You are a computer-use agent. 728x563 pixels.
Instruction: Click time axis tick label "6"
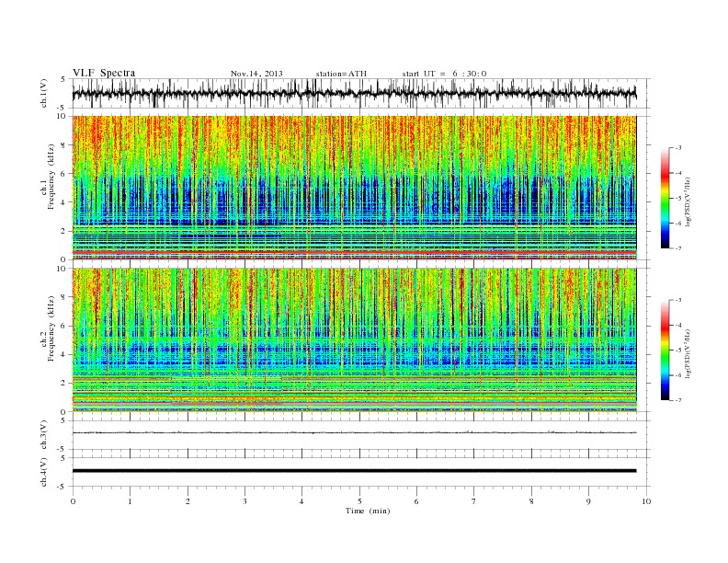click(417, 501)
